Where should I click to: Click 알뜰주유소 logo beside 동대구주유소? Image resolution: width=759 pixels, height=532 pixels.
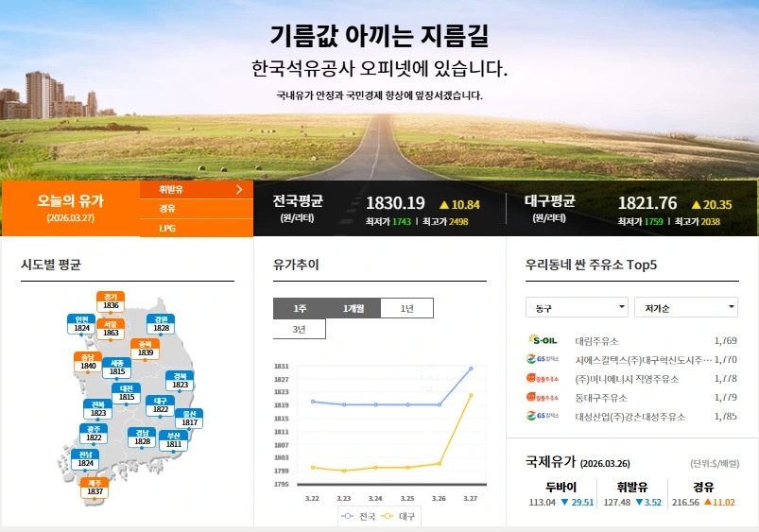(543, 397)
